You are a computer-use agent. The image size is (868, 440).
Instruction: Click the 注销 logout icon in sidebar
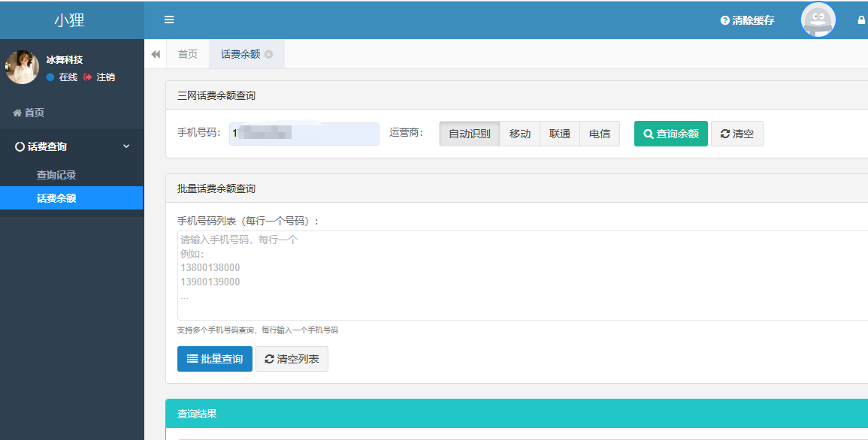[x=88, y=77]
